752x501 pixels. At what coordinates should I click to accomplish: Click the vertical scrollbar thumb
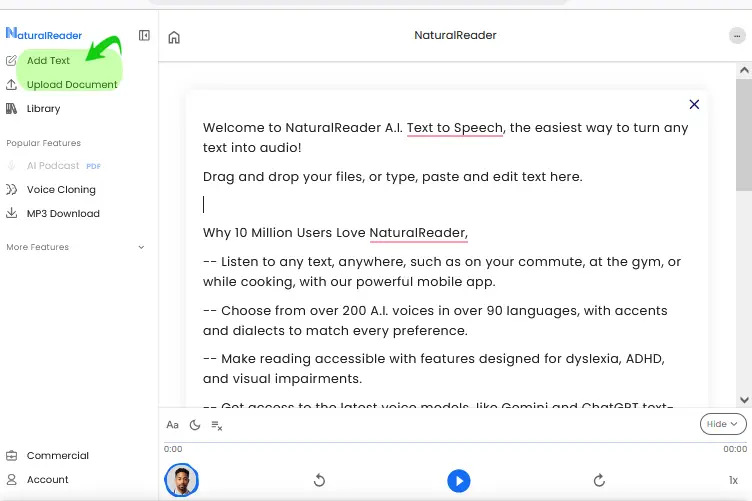point(744,135)
